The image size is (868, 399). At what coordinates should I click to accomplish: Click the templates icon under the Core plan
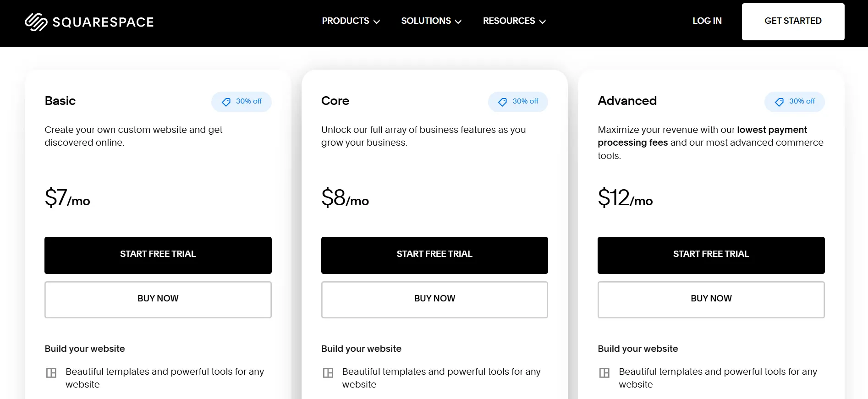coord(328,373)
